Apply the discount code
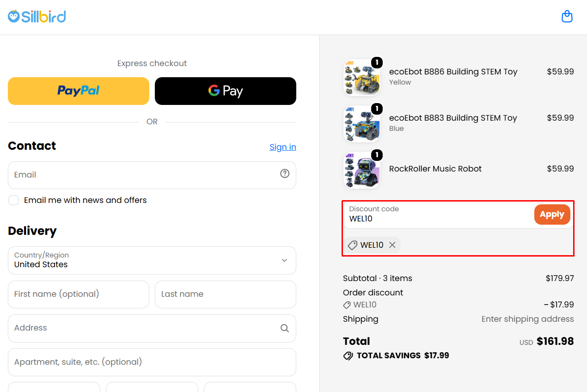 552,214
